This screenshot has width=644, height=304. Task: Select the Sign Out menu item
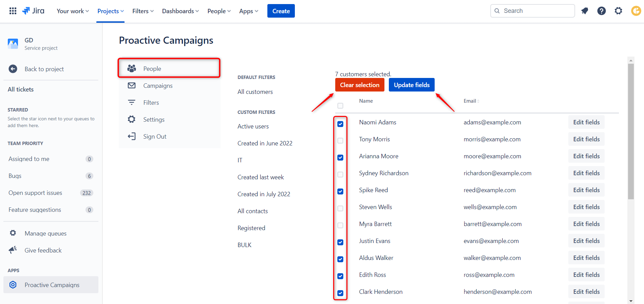pos(169,136)
